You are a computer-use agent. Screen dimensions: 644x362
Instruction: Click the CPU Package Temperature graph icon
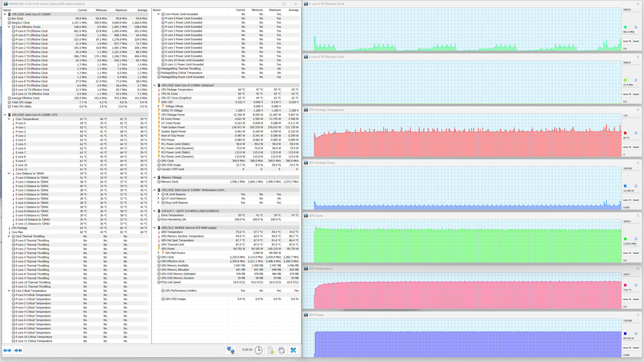point(306,110)
